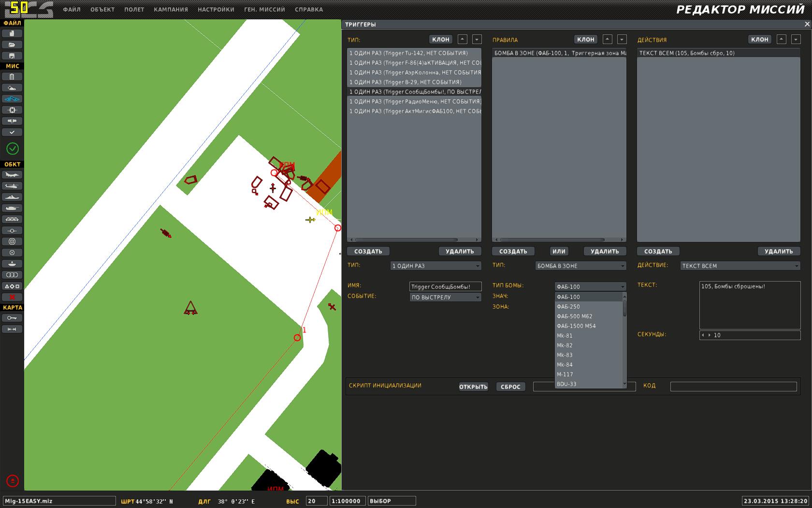Open the СПРАВКА menu
The height and width of the screenshot is (508, 812).
309,9
